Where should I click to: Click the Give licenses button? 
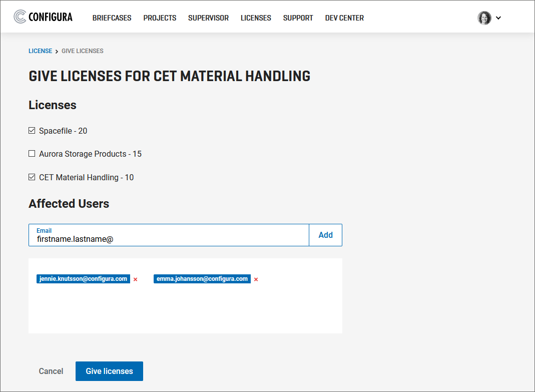pyautogui.click(x=109, y=371)
